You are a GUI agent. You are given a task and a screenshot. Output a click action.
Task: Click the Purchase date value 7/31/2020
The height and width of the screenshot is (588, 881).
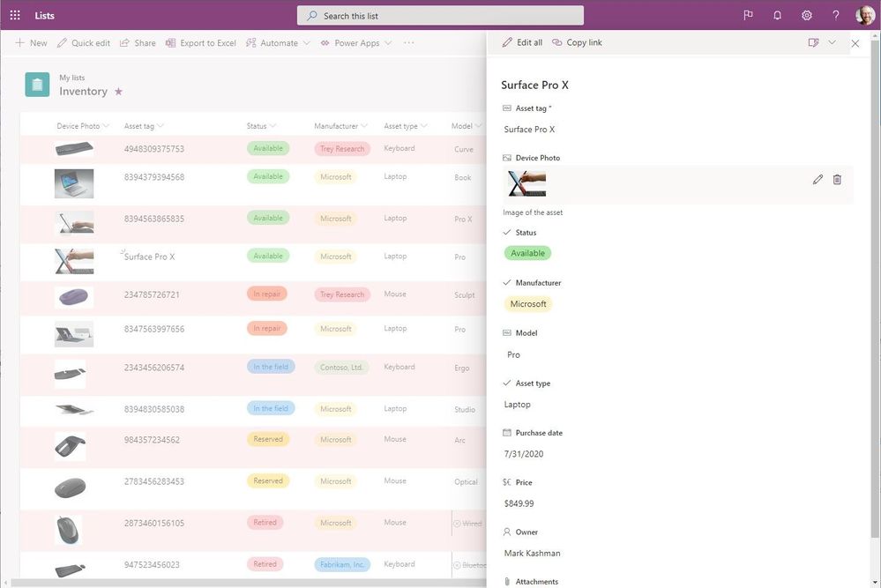(x=524, y=454)
